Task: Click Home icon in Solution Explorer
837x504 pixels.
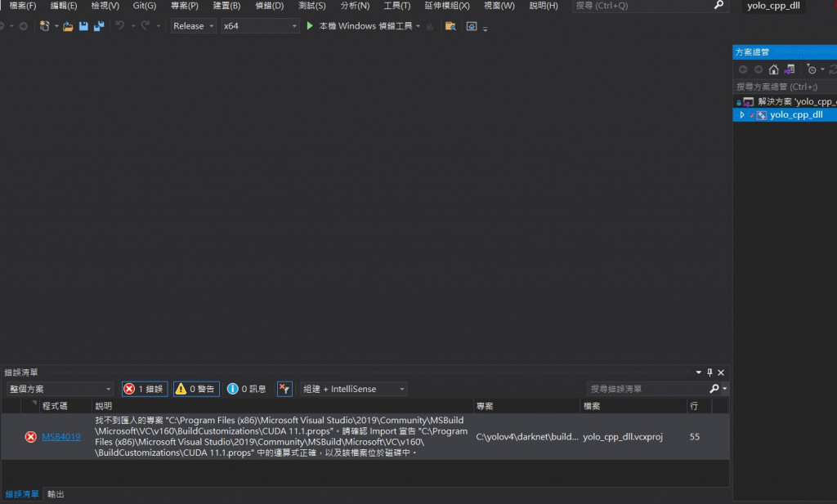Action: pos(773,69)
